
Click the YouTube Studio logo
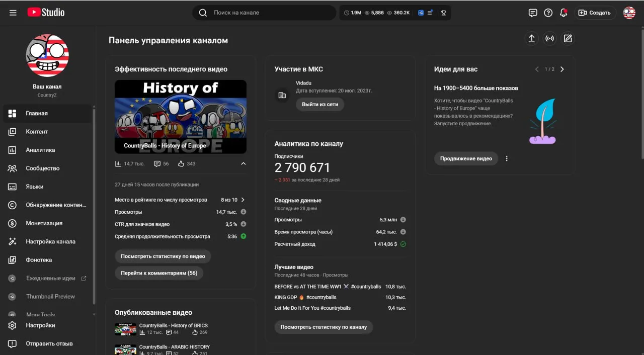coord(46,13)
